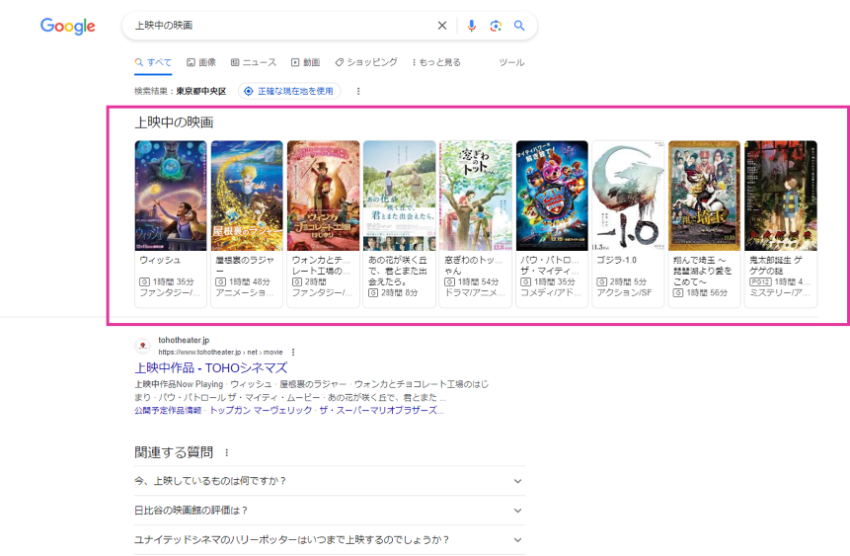The image size is (850, 556).
Task: Switch to the 画像 tab
Action: [201, 62]
